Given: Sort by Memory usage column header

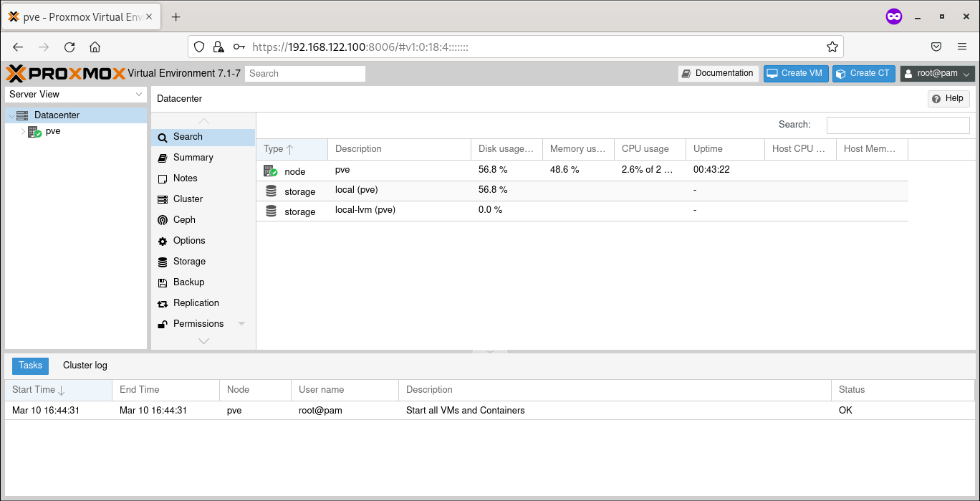Looking at the screenshot, I should point(578,149).
